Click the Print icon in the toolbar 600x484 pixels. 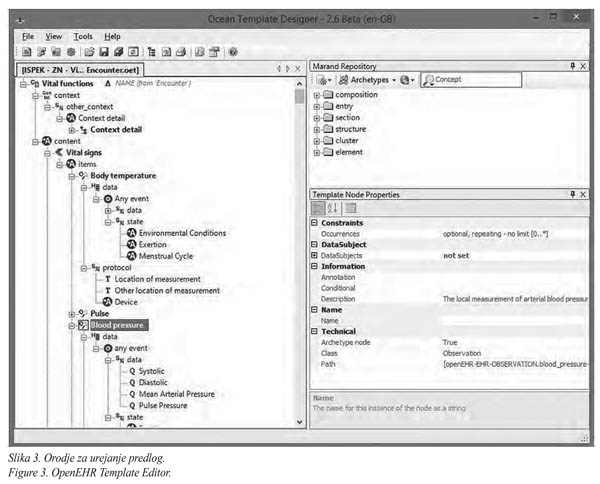tap(181, 52)
